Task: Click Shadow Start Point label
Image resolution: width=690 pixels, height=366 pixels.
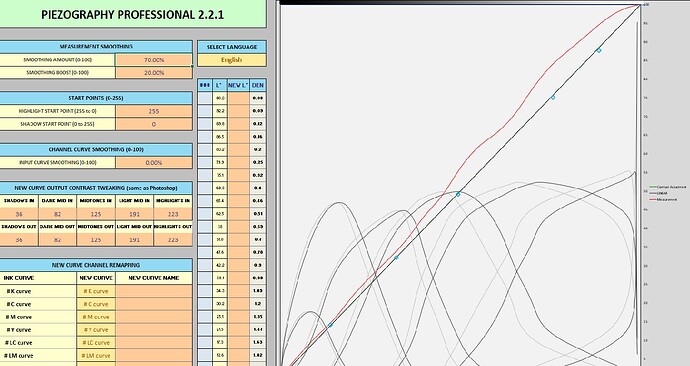Action: click(x=58, y=124)
